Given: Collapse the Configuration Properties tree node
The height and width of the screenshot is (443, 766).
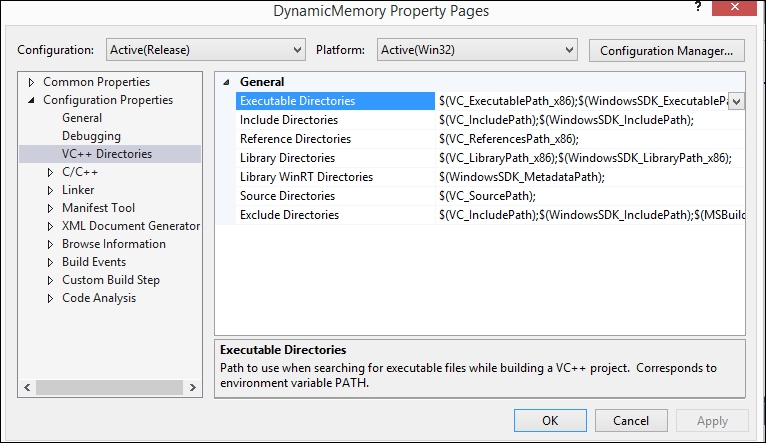Looking at the screenshot, I should [x=31, y=100].
